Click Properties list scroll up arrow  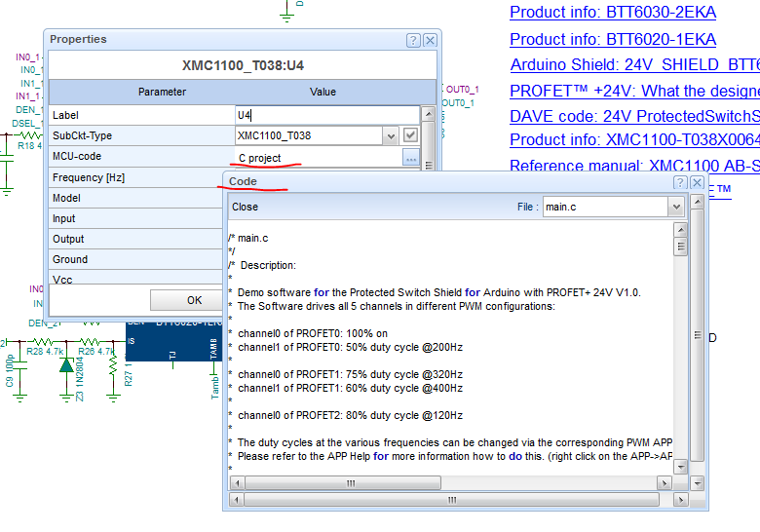pos(428,114)
